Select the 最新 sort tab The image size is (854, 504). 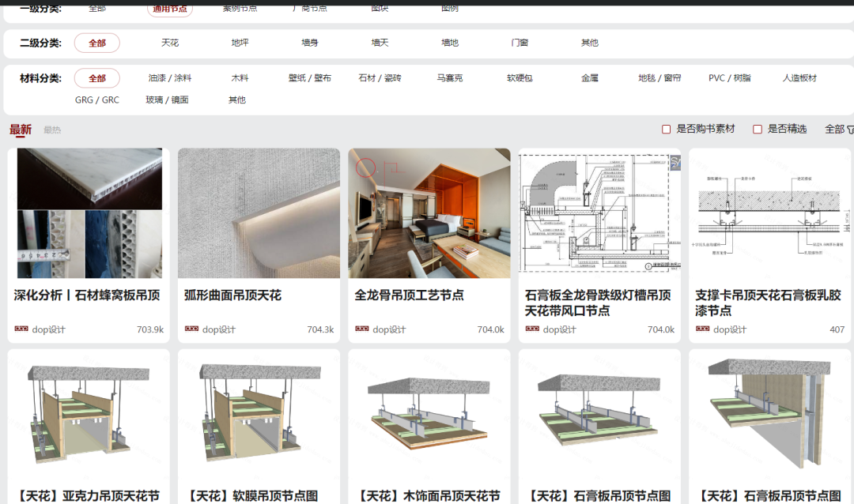coord(21,130)
